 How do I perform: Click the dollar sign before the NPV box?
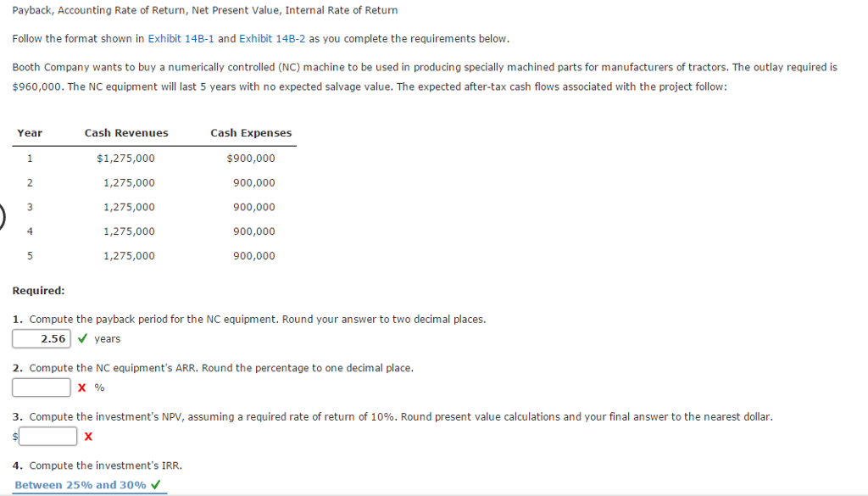point(14,437)
